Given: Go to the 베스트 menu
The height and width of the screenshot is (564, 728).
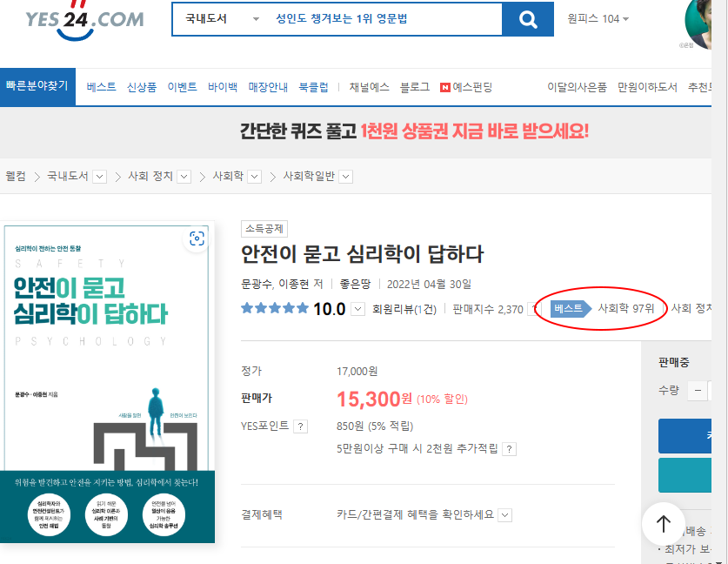Looking at the screenshot, I should (101, 87).
